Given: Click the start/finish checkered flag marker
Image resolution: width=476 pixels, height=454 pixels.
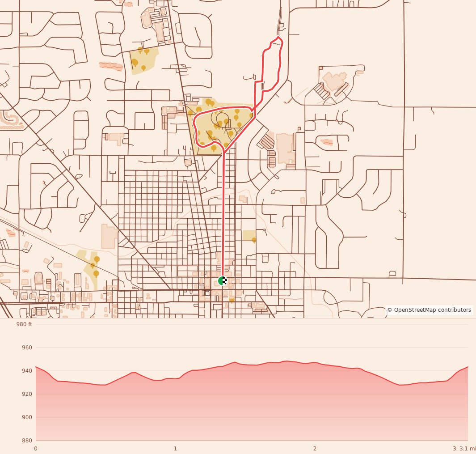Looking at the screenshot, I should pyautogui.click(x=223, y=281).
